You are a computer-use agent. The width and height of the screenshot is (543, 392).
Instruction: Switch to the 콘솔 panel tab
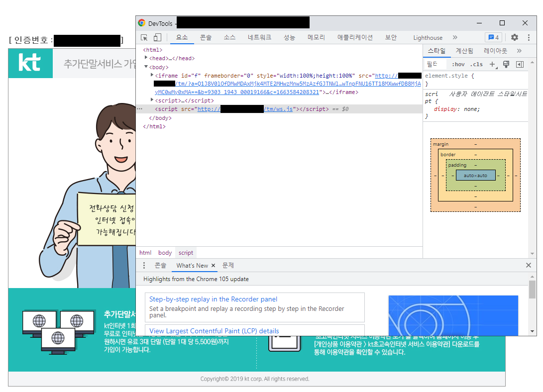point(206,37)
